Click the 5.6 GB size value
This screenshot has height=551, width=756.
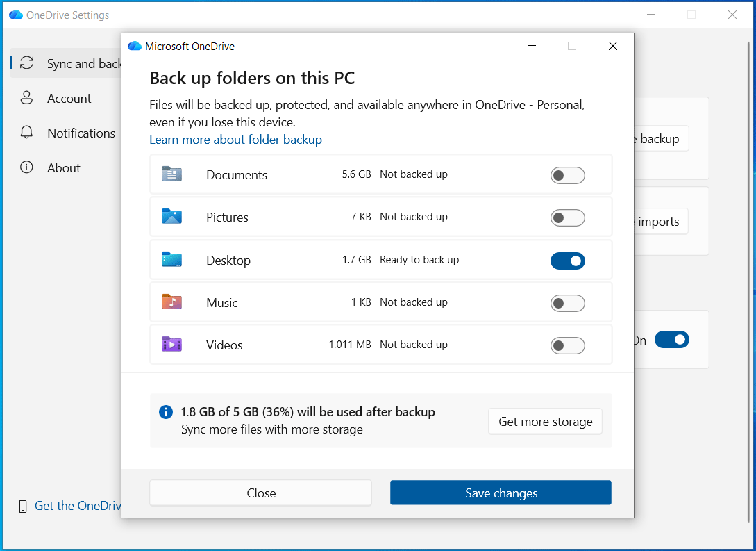(356, 174)
